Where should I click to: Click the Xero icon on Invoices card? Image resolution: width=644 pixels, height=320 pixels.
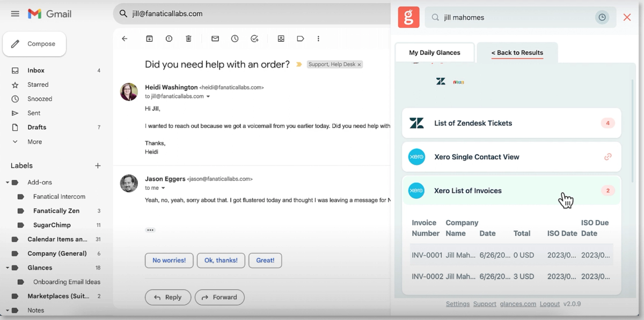[416, 190]
